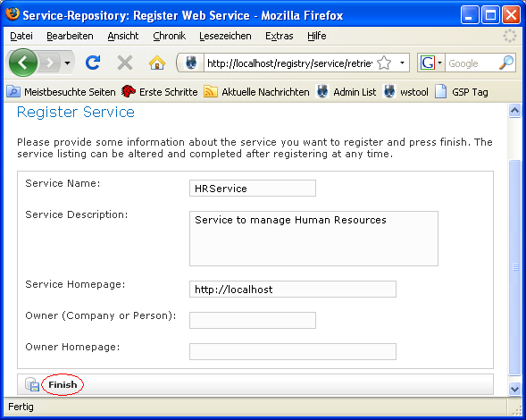Click the stop loading X icon
The image size is (526, 420).
[x=125, y=63]
